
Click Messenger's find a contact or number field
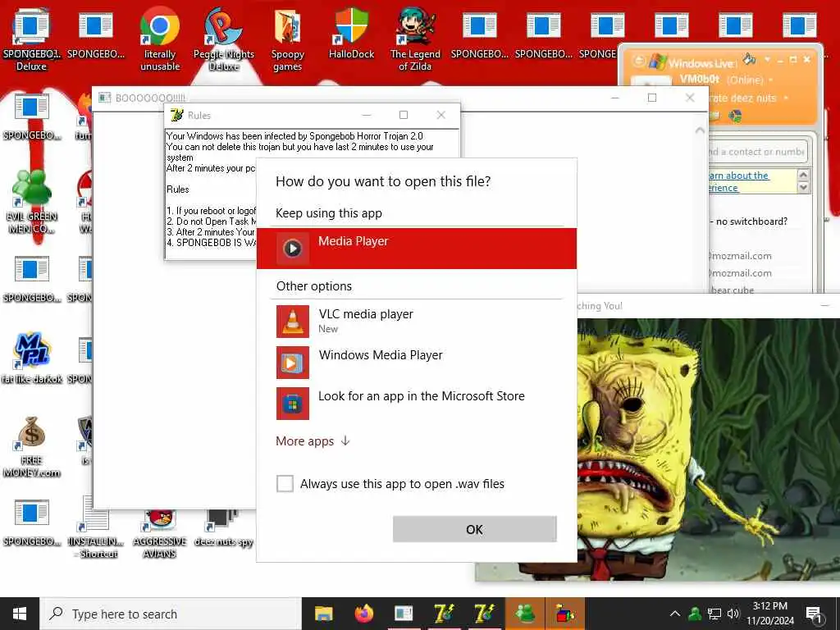[x=757, y=152]
